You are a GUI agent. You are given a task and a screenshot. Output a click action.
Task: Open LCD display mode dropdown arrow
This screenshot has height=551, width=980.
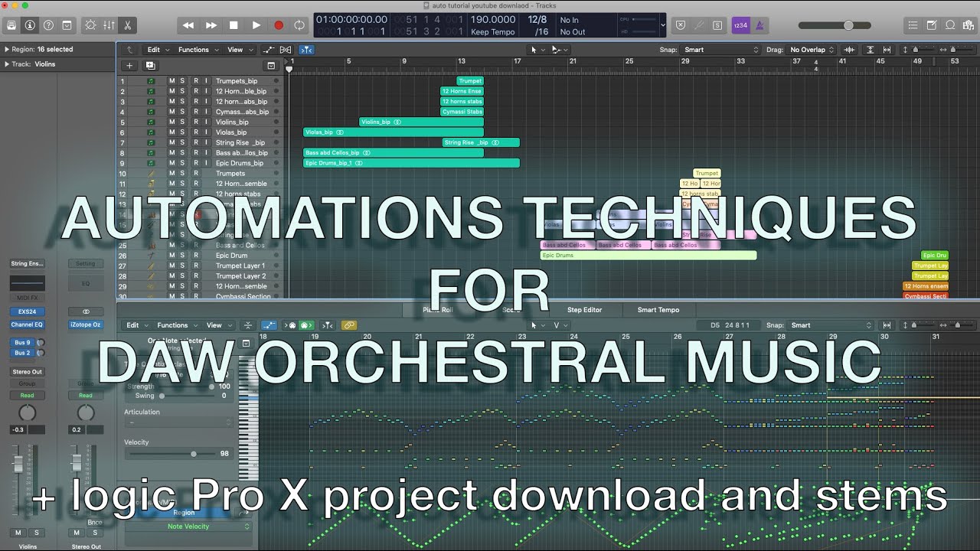coord(663,25)
